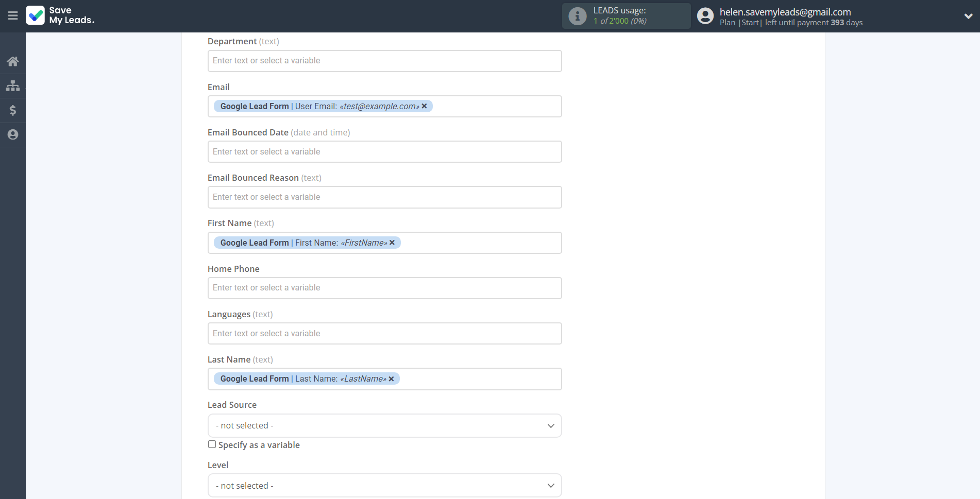Expand the account menu chevron
The width and height of the screenshot is (980, 499).
[968, 16]
